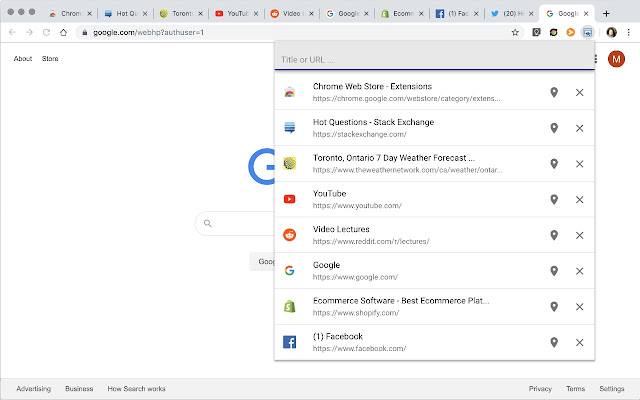Viewport: 640px width, 400px height.
Task: Pin the Video Lectures reddit entry
Action: (554, 235)
